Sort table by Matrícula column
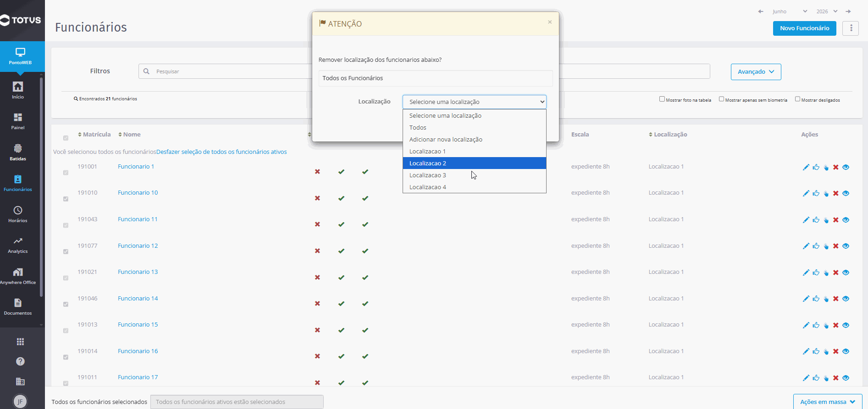The image size is (868, 409). coord(94,134)
